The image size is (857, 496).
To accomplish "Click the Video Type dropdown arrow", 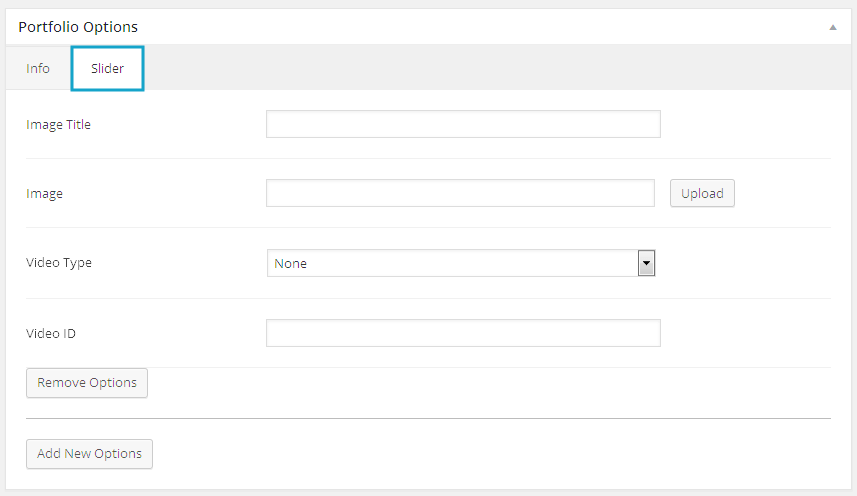I will pyautogui.click(x=646, y=263).
